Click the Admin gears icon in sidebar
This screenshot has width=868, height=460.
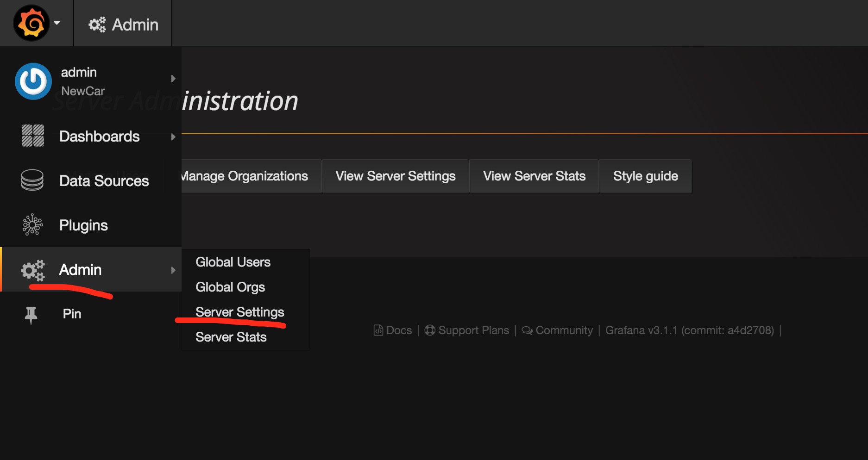[x=33, y=270]
